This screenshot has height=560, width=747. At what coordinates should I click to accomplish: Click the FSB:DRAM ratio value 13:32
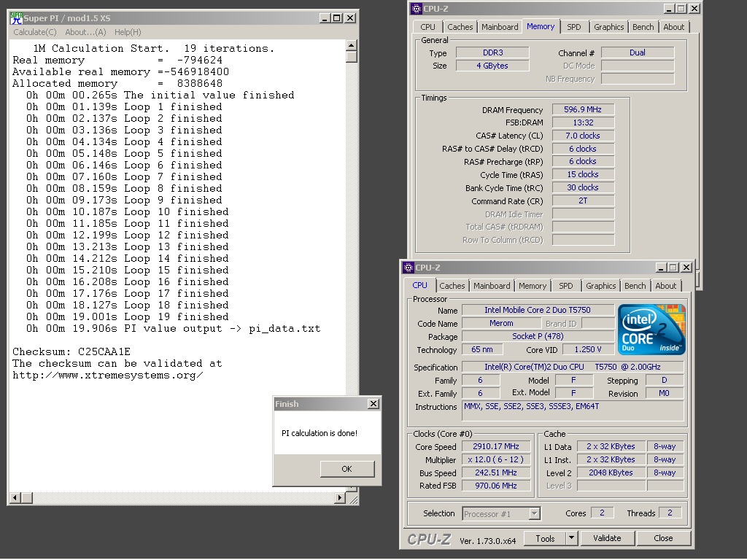pyautogui.click(x=583, y=122)
